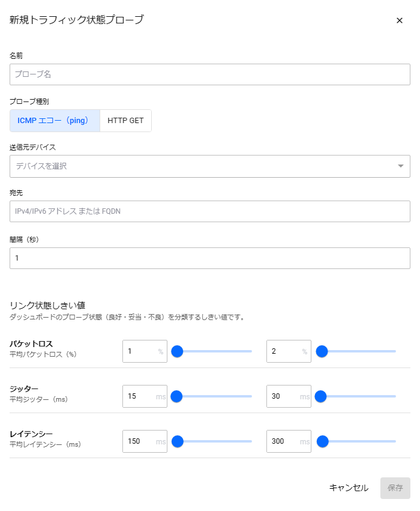Viewport: 420px width, 511px height.
Task: Click the 保存 save button
Action: point(395,488)
